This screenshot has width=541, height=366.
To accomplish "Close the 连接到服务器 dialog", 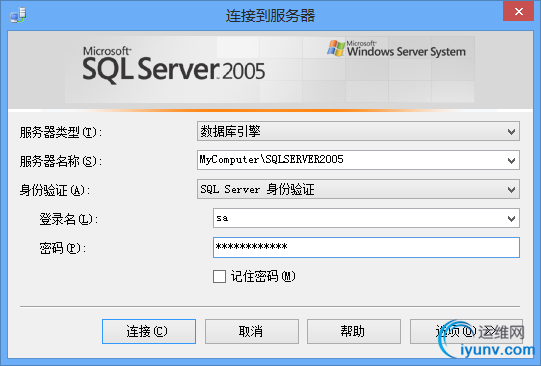I will coord(518,12).
